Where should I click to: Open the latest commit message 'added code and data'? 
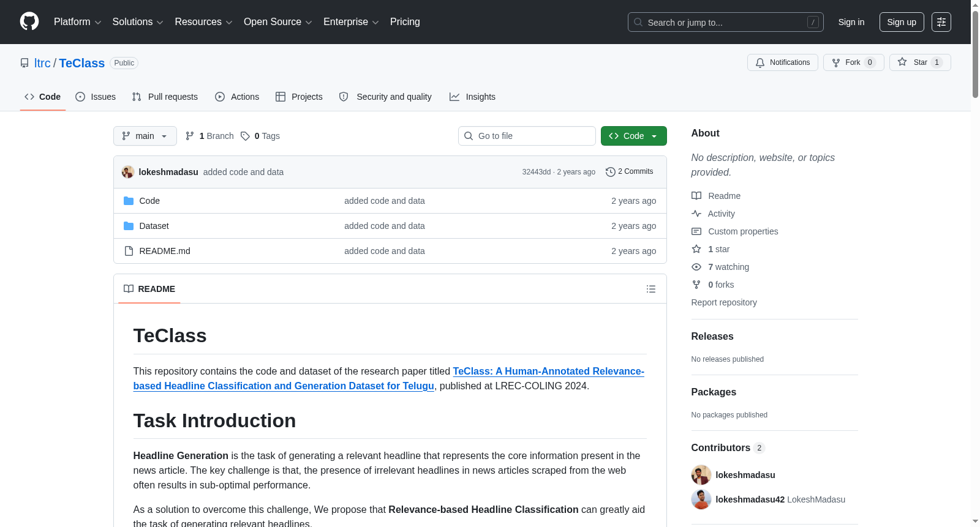243,172
